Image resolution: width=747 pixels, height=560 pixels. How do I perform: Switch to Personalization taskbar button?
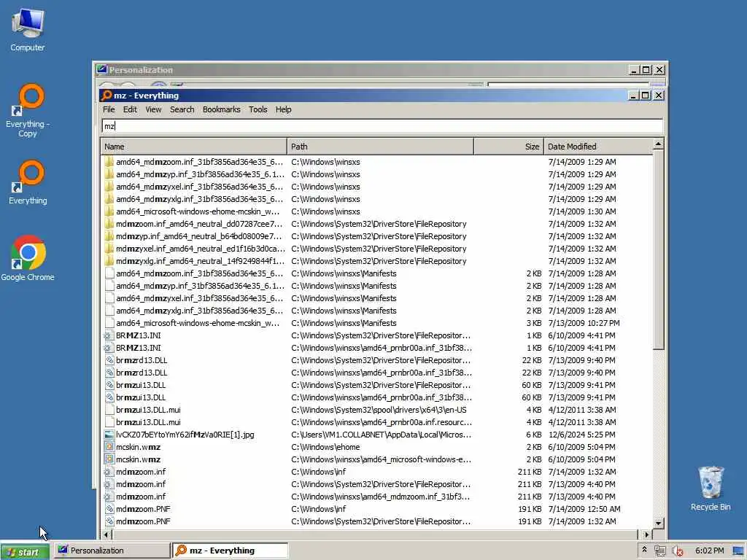(111, 551)
